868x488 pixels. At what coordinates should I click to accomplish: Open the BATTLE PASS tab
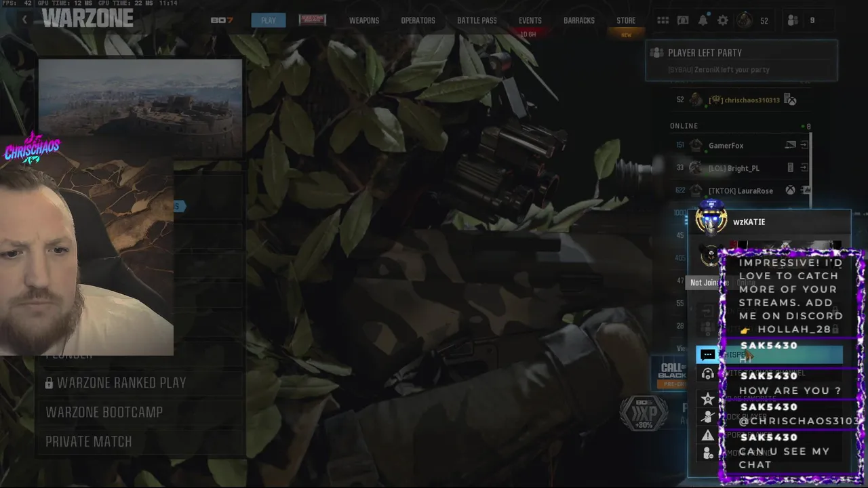pyautogui.click(x=477, y=20)
